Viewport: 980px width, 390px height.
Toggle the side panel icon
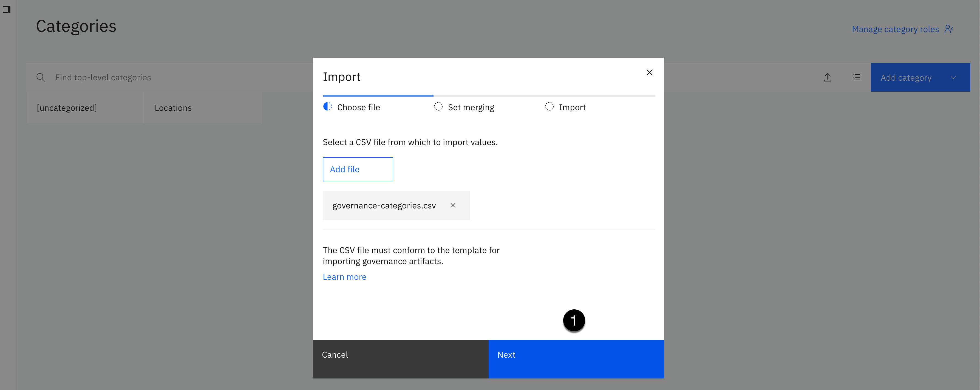pos(7,10)
